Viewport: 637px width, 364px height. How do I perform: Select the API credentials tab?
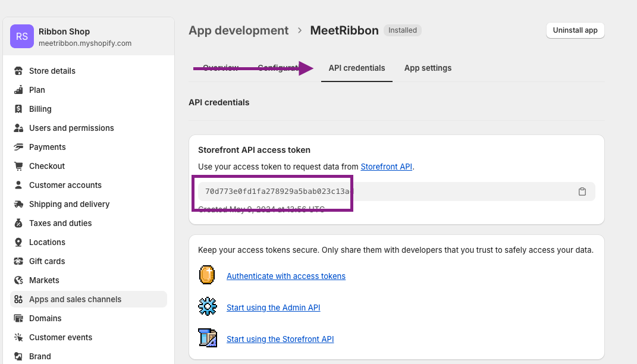356,68
